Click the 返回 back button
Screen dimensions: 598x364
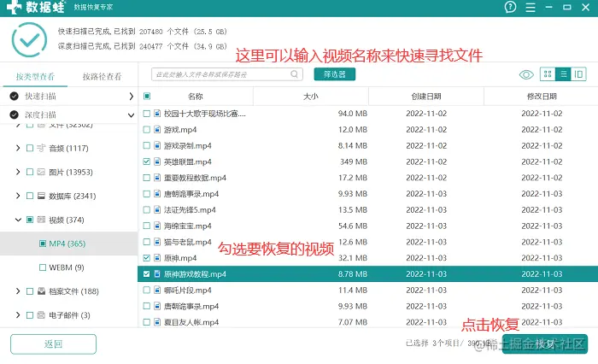53,344
